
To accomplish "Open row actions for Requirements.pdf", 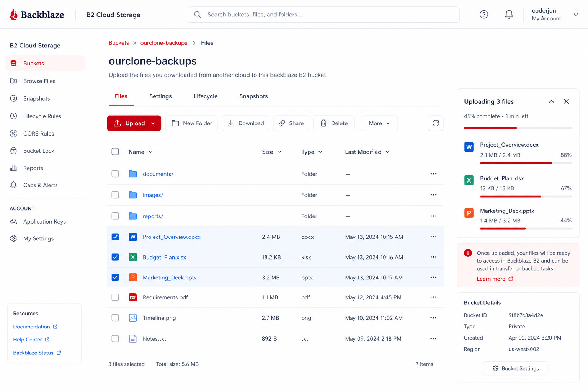I will 433,297.
